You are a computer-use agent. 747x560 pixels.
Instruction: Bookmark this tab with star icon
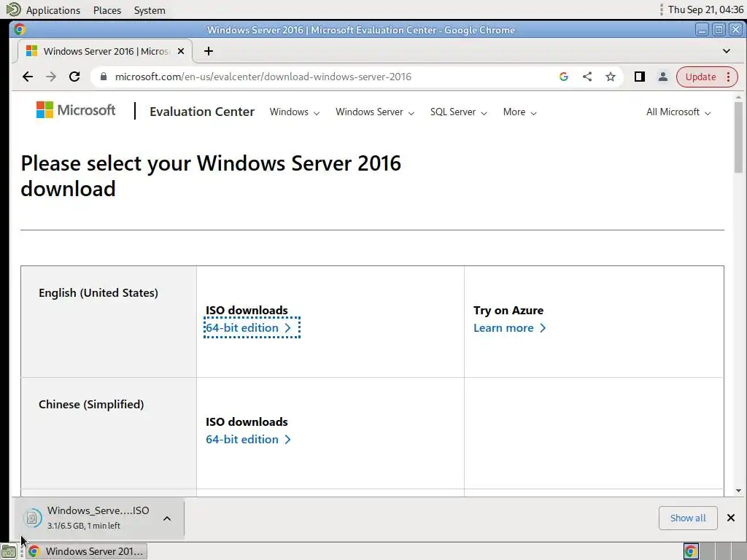[611, 77]
